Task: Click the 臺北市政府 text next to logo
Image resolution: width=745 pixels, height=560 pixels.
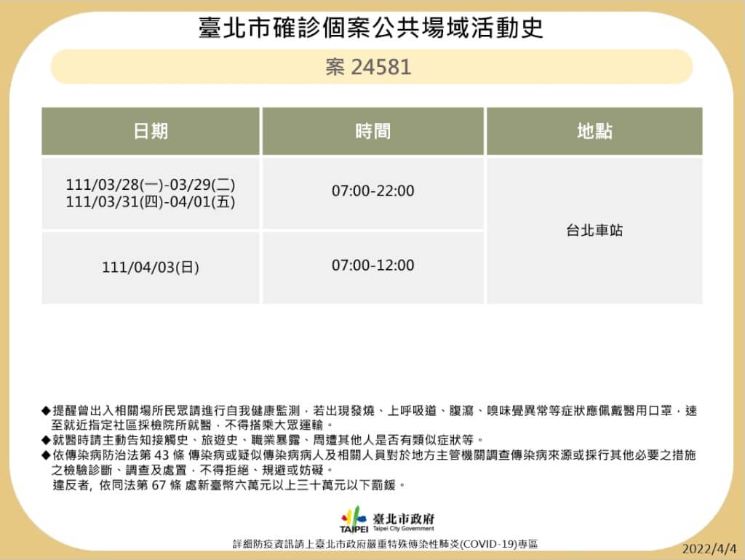Action: 403,519
